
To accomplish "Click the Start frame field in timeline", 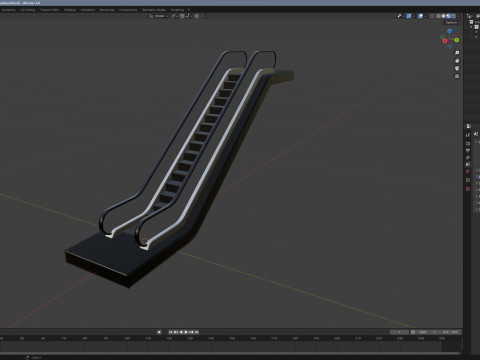I will click(x=428, y=332).
